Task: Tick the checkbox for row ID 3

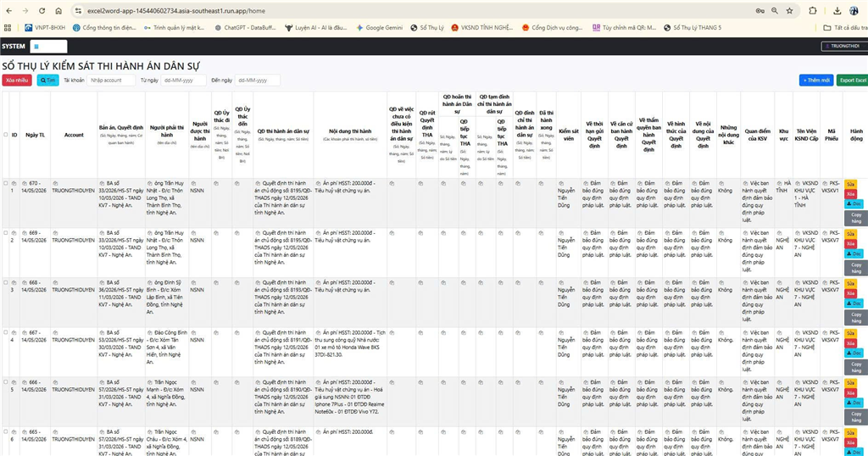Action: (x=6, y=283)
